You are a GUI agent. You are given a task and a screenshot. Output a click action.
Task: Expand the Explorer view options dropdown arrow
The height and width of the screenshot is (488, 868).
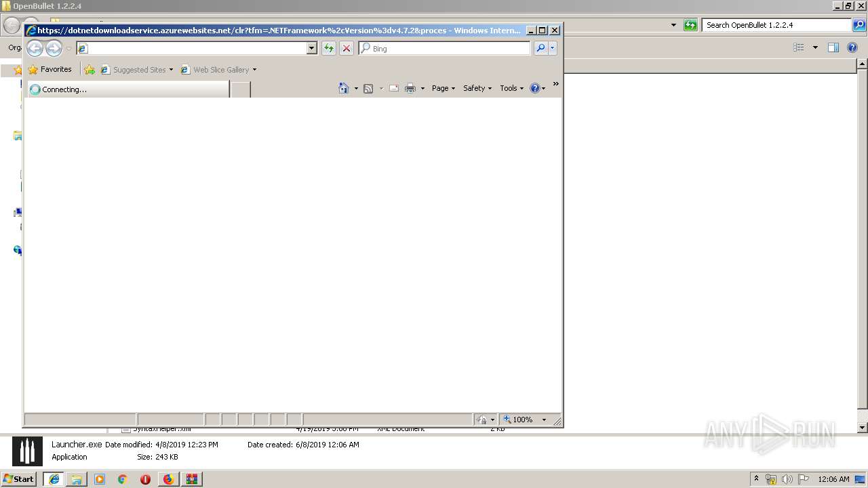click(815, 47)
